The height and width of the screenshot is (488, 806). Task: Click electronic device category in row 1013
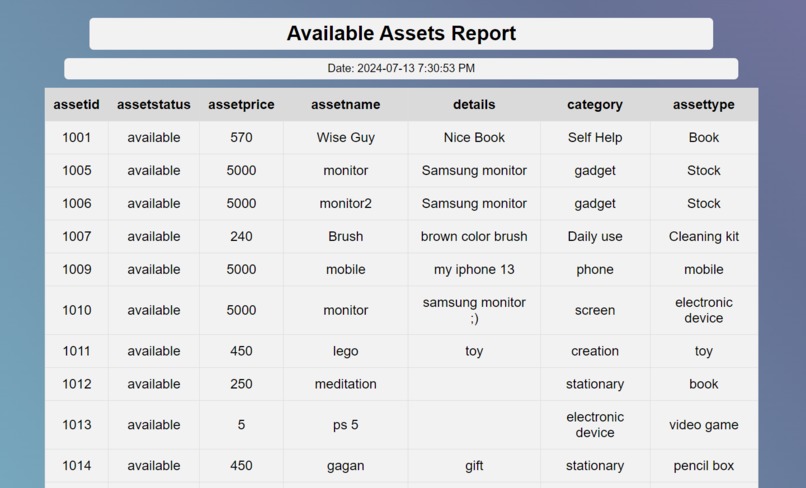595,425
